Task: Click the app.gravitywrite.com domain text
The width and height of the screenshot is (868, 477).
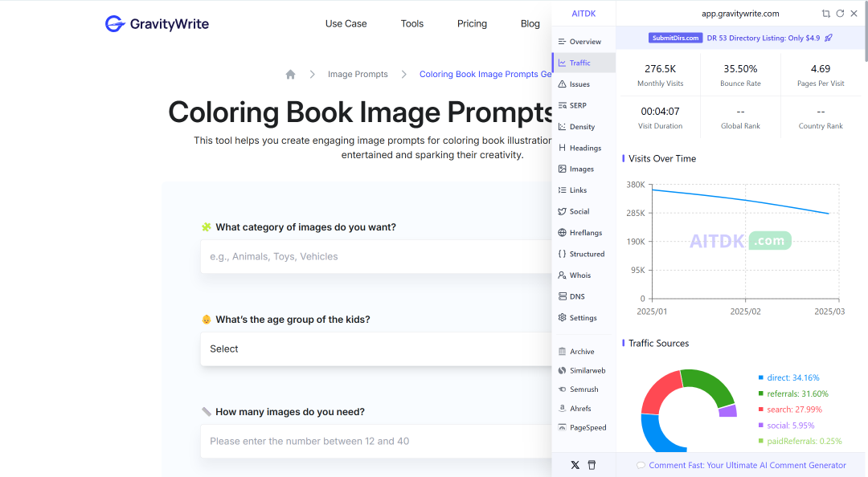Action: tap(740, 14)
